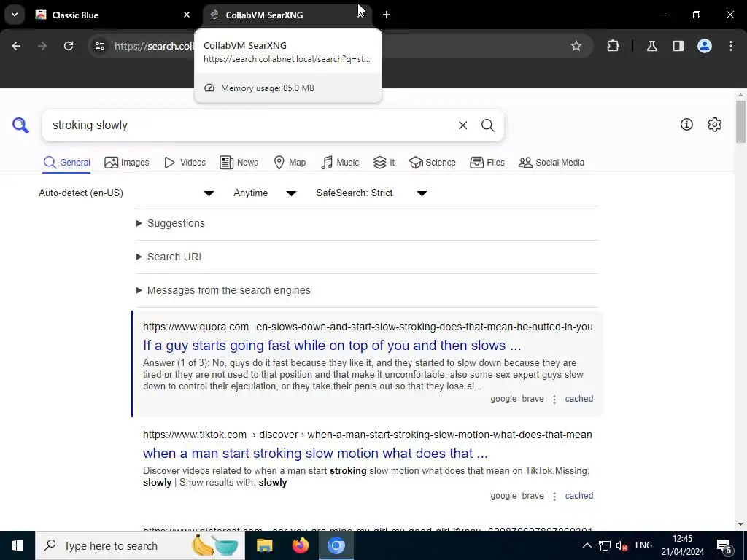Select the CollabVM SearXNG tab
This screenshot has height=560, width=747.
(x=287, y=15)
